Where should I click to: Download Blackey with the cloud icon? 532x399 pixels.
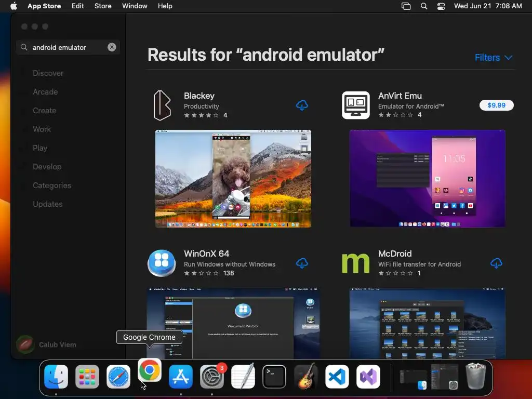[302, 105]
